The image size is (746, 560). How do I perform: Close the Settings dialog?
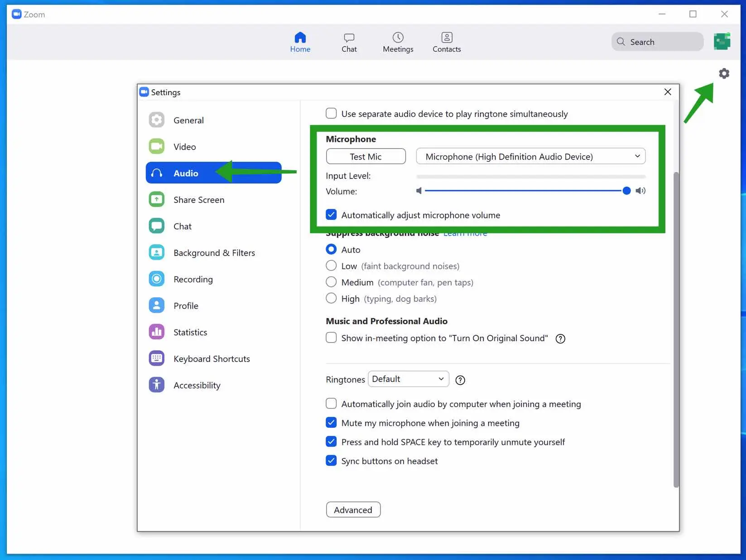(668, 92)
